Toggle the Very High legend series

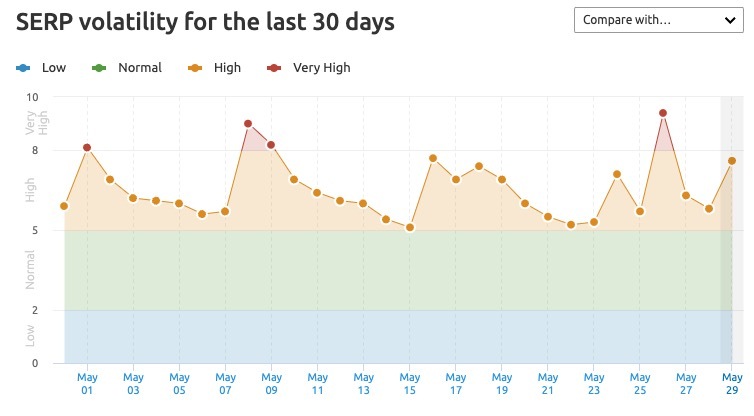[x=309, y=68]
